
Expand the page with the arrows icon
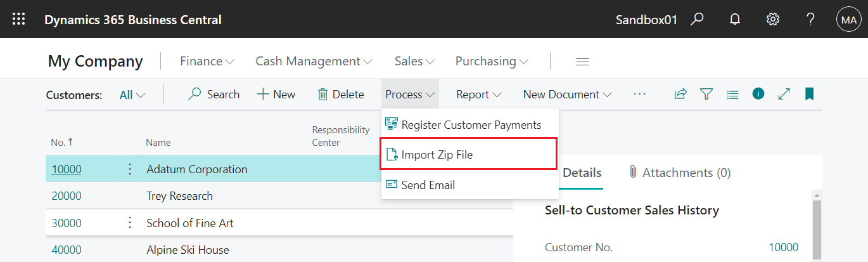784,94
